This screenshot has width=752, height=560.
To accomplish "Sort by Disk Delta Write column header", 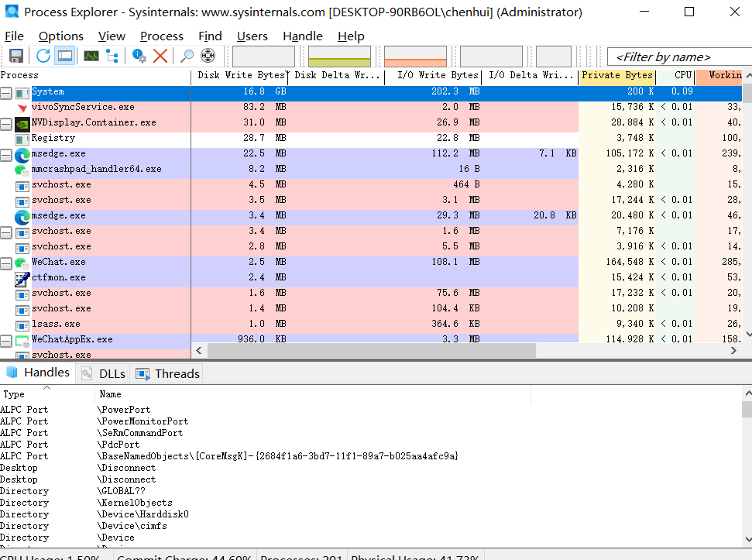I will point(336,75).
